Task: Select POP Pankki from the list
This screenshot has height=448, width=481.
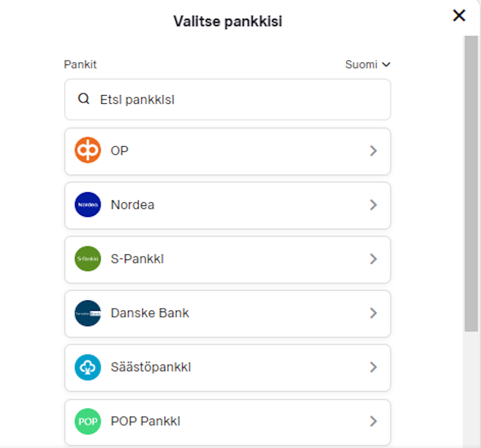Action: [228, 422]
